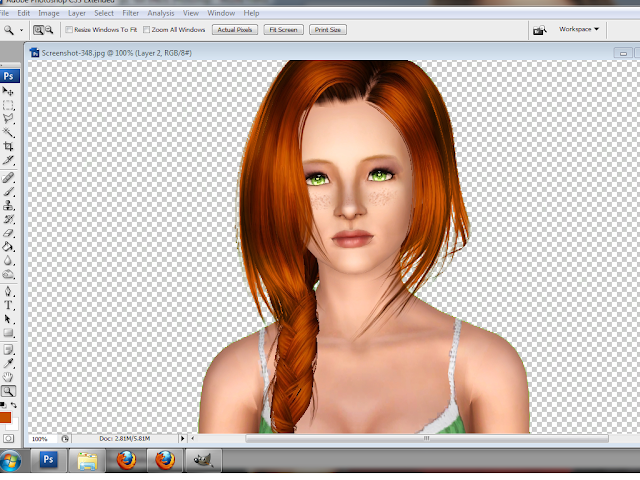Open the Image menu
This screenshot has width=640, height=480.
pos(49,13)
